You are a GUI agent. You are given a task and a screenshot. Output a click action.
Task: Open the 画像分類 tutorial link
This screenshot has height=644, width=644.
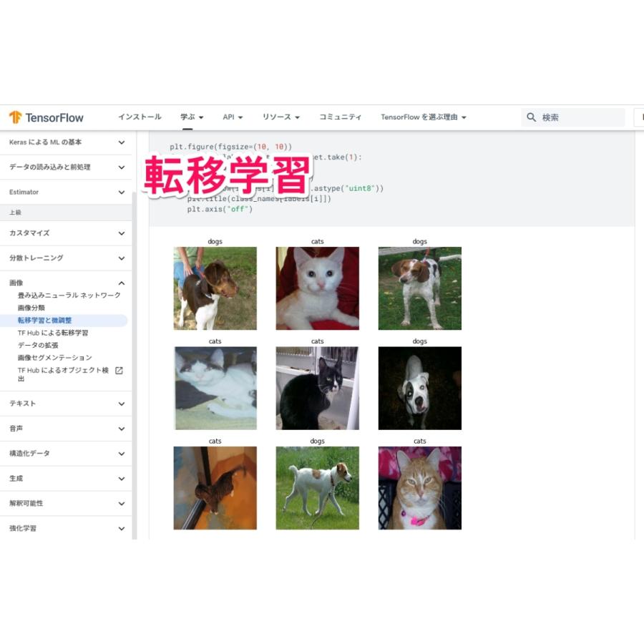click(33, 307)
